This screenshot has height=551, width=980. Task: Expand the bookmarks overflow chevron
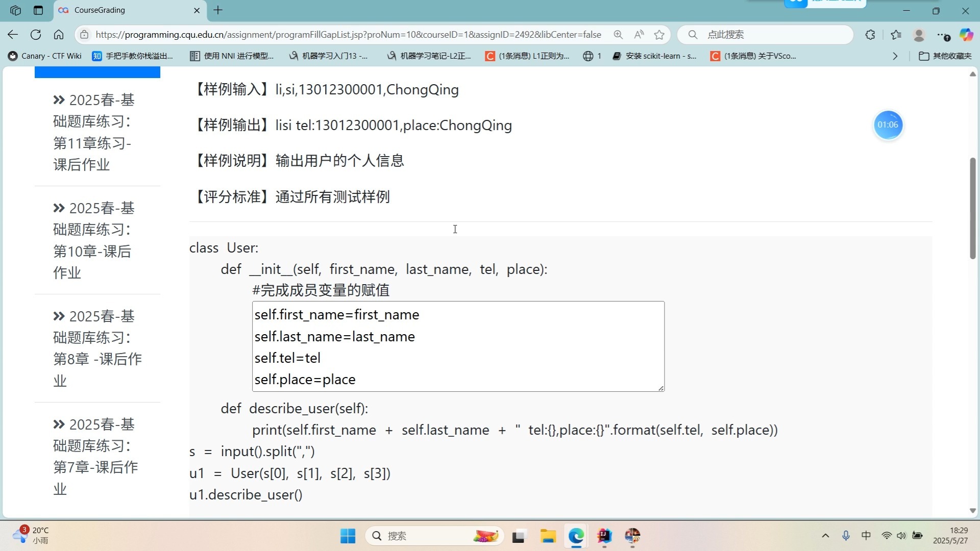click(895, 56)
